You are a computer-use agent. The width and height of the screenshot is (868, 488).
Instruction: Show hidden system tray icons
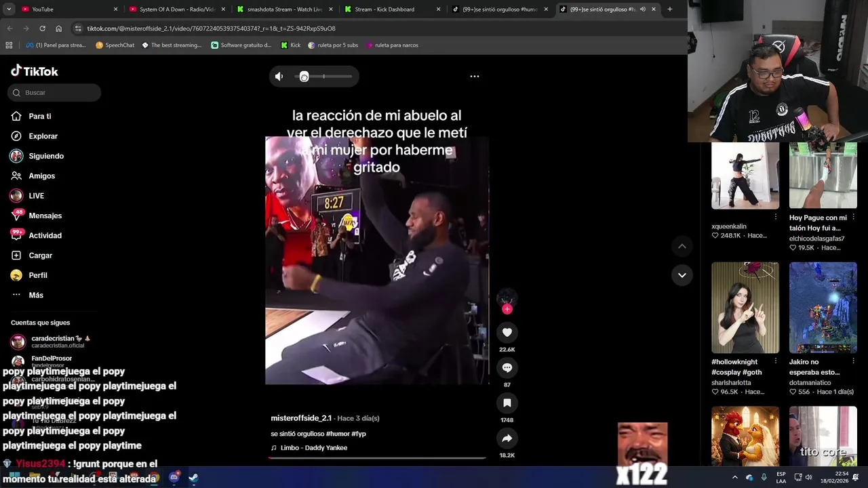coord(734,478)
